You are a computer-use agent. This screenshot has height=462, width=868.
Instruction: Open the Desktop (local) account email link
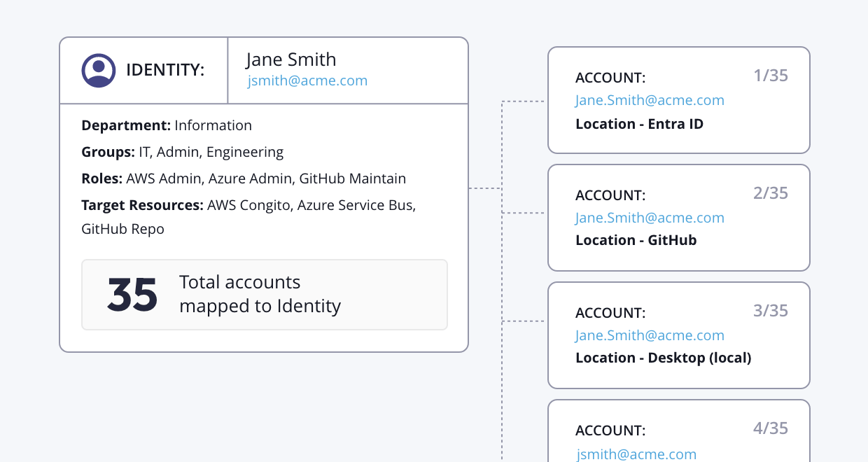[650, 335]
